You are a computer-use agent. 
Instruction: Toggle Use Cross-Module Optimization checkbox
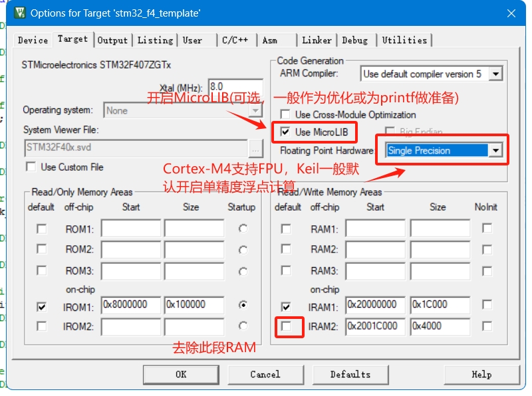(x=285, y=114)
